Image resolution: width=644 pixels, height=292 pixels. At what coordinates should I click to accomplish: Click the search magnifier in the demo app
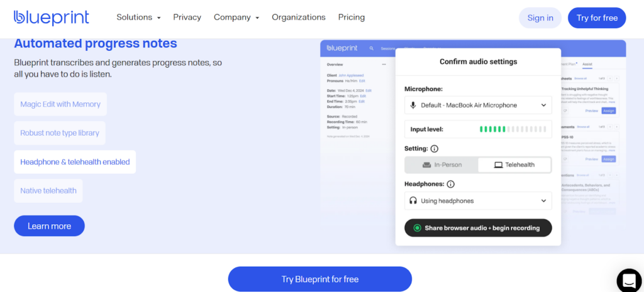(x=372, y=48)
